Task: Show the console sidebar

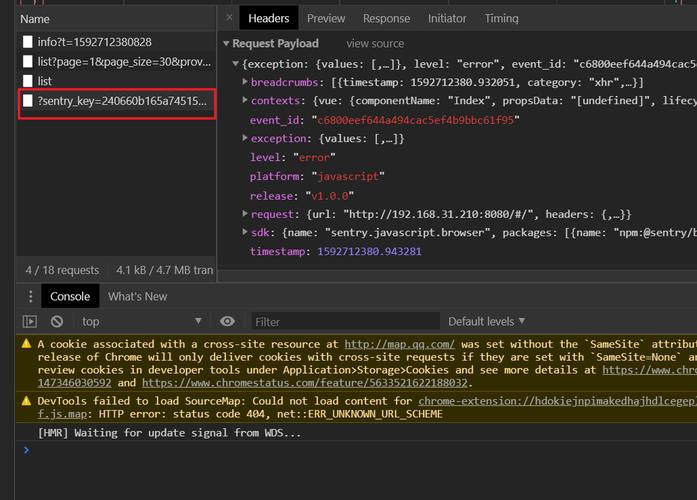Action: coord(30,321)
